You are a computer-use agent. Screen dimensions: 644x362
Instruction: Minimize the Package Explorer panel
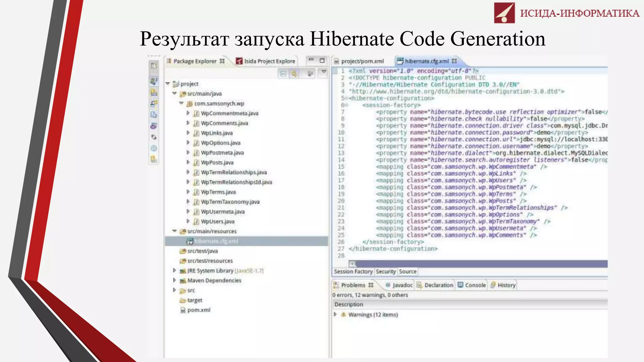pos(311,59)
